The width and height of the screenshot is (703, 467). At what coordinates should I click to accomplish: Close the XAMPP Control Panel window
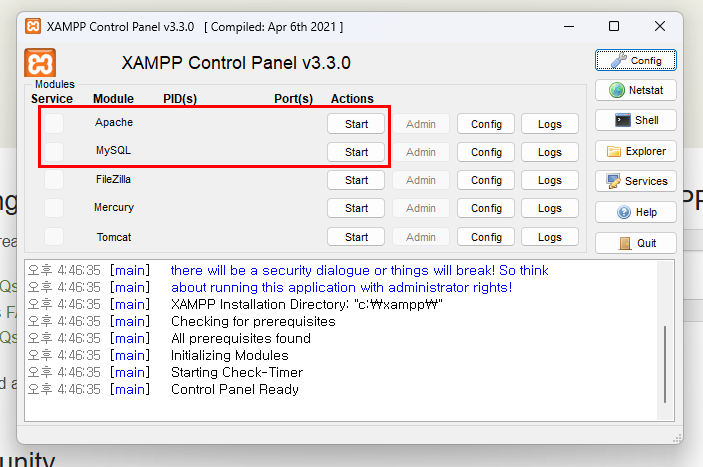click(x=660, y=26)
